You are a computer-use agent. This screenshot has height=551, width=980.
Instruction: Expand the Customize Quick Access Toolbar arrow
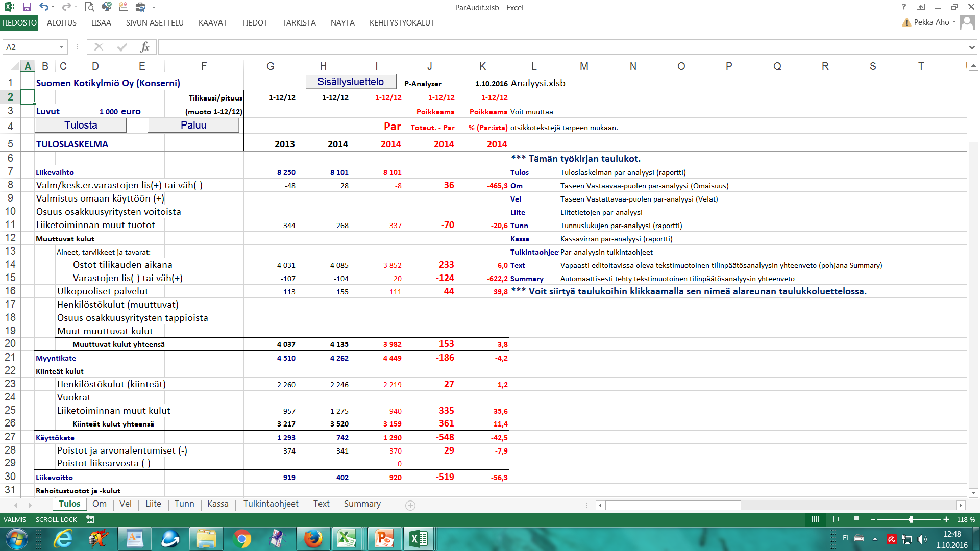154,7
